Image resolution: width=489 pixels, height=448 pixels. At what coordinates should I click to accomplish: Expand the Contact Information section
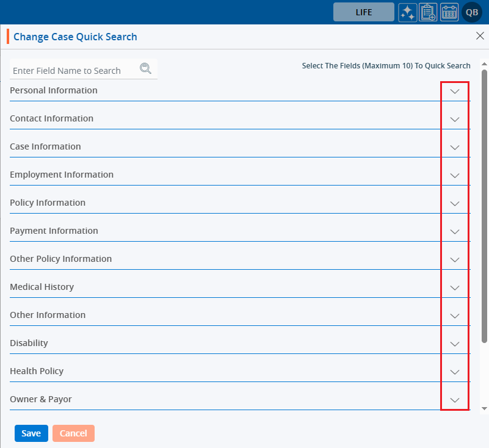click(x=455, y=119)
